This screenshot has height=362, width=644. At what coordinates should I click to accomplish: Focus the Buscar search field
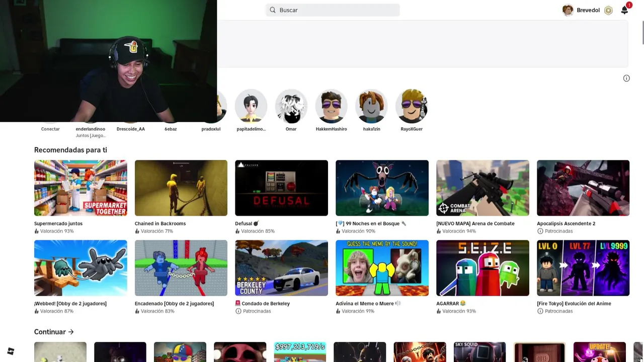click(x=333, y=10)
